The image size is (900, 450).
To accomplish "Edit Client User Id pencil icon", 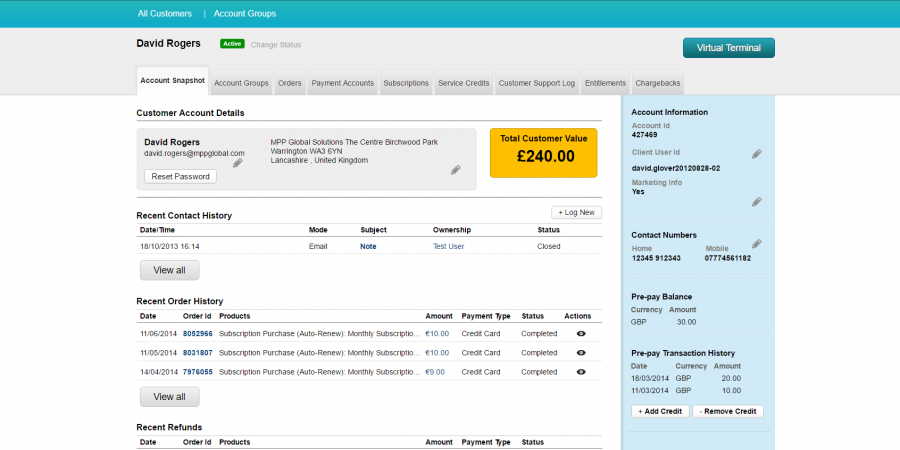I will pyautogui.click(x=757, y=153).
